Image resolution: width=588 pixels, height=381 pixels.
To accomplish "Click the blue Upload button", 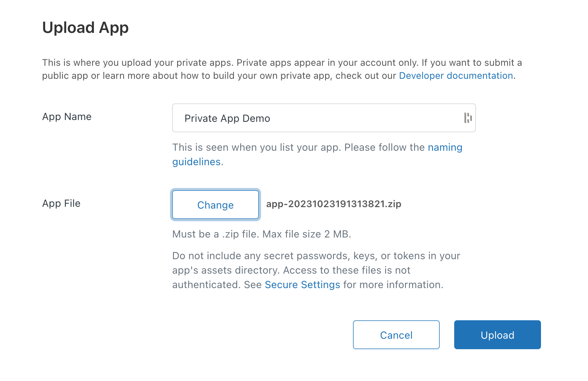I will (x=497, y=335).
